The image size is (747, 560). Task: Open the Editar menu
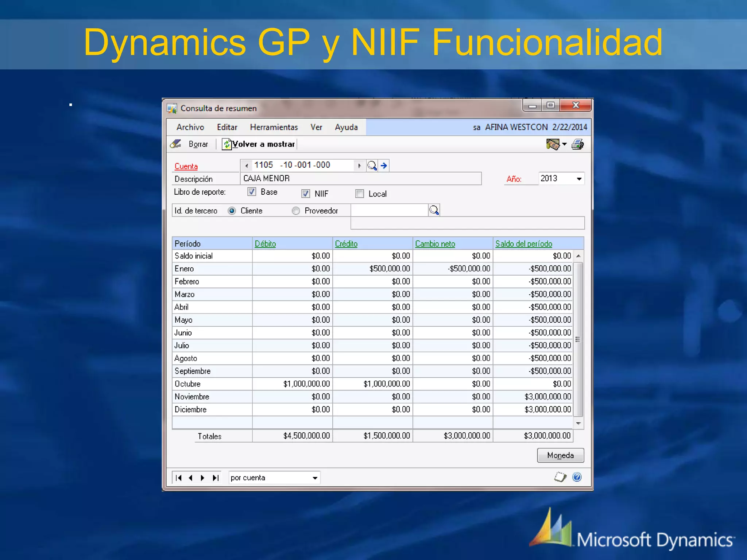227,127
